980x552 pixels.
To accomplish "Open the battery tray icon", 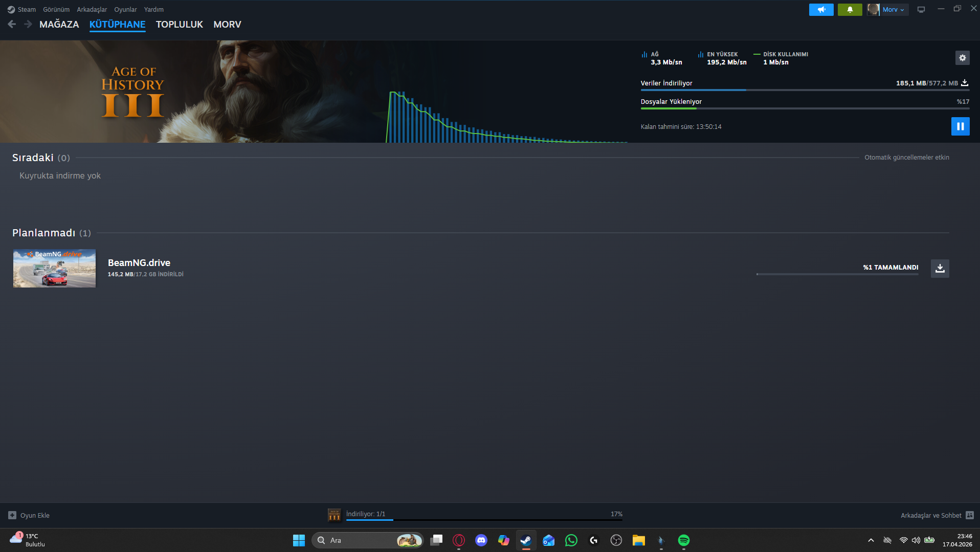I will (x=929, y=540).
